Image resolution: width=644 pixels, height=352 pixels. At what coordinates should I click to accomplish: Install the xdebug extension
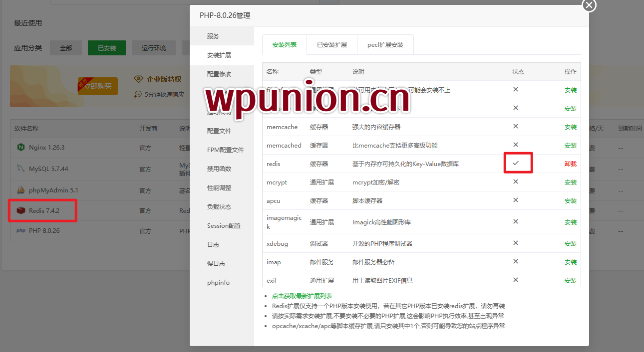pyautogui.click(x=571, y=244)
